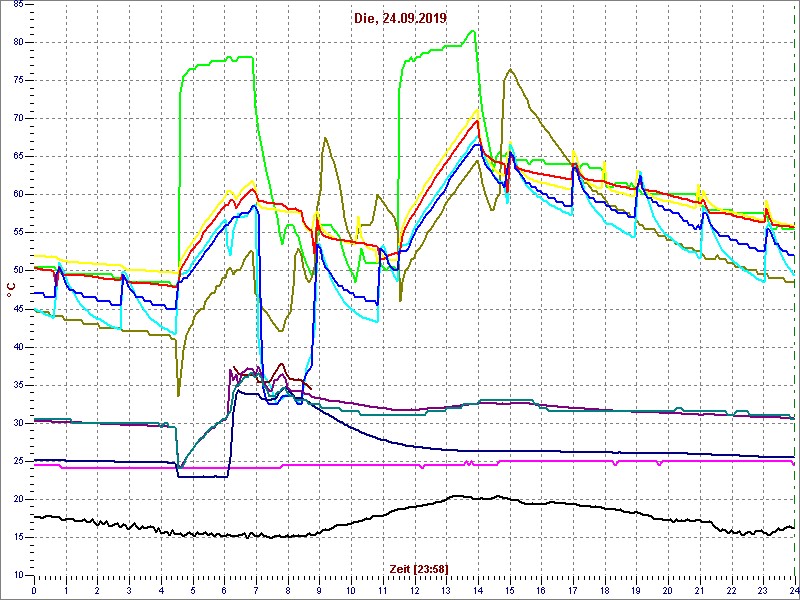Pick hour 4 on the time axis

[x=161, y=589]
